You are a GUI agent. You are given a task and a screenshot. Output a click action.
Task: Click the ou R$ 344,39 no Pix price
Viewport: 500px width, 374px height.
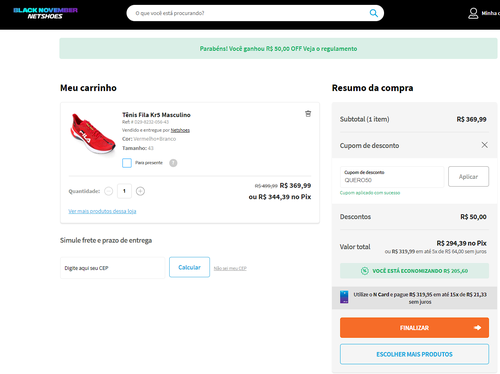click(280, 197)
